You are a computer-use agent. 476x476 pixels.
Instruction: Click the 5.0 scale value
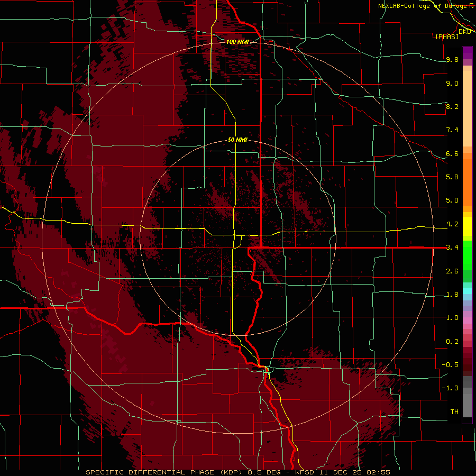pos(452,200)
